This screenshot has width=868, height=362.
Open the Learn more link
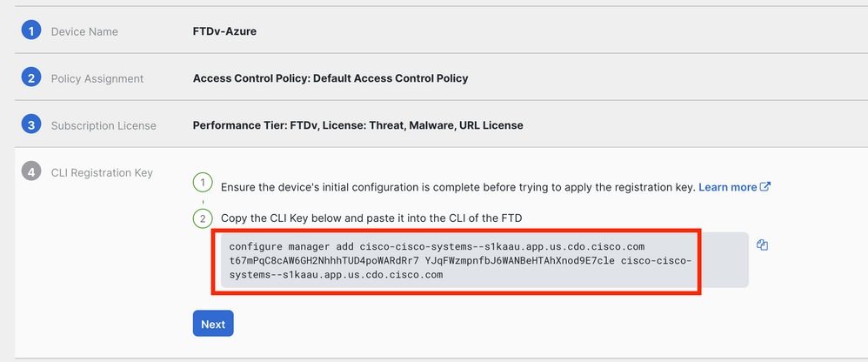point(727,187)
